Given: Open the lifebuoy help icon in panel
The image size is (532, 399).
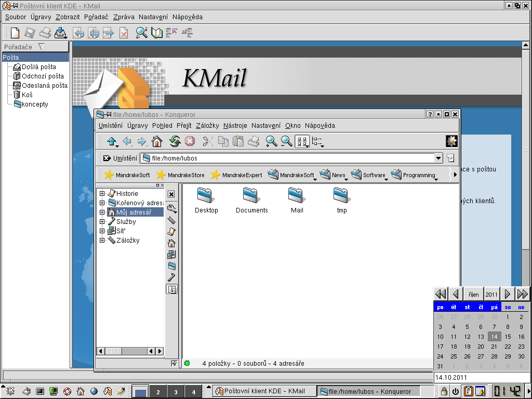Looking at the screenshot, I should [x=67, y=392].
